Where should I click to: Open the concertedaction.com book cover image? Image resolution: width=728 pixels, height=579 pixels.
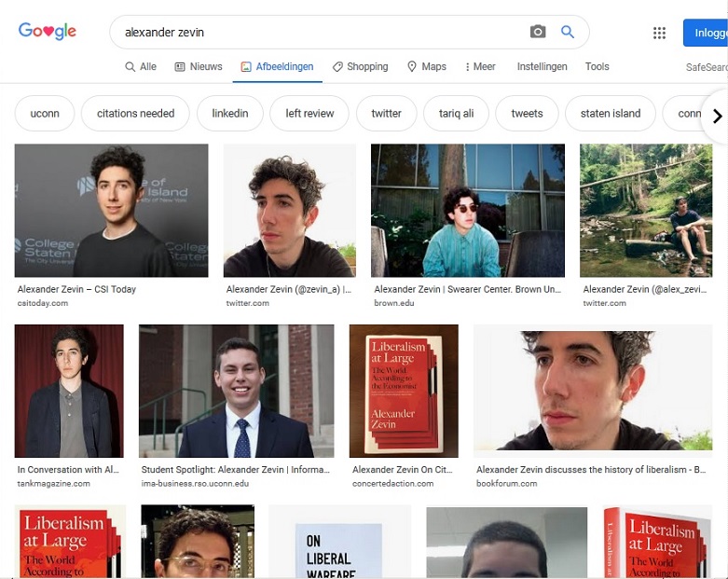click(404, 391)
